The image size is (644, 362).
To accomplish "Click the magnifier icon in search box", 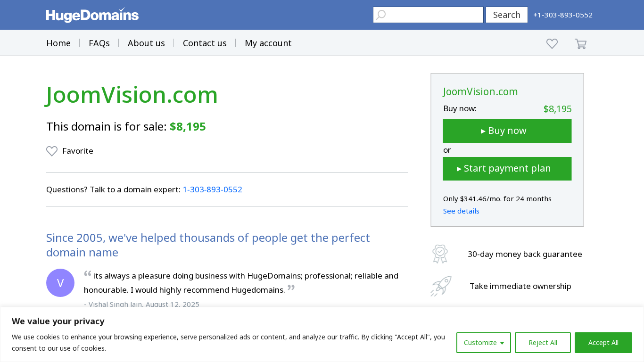I will [381, 15].
